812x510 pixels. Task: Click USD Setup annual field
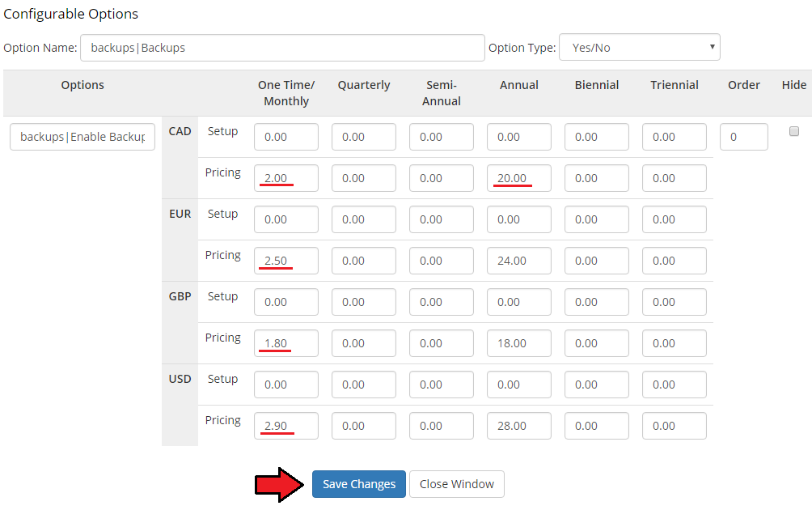click(x=519, y=385)
